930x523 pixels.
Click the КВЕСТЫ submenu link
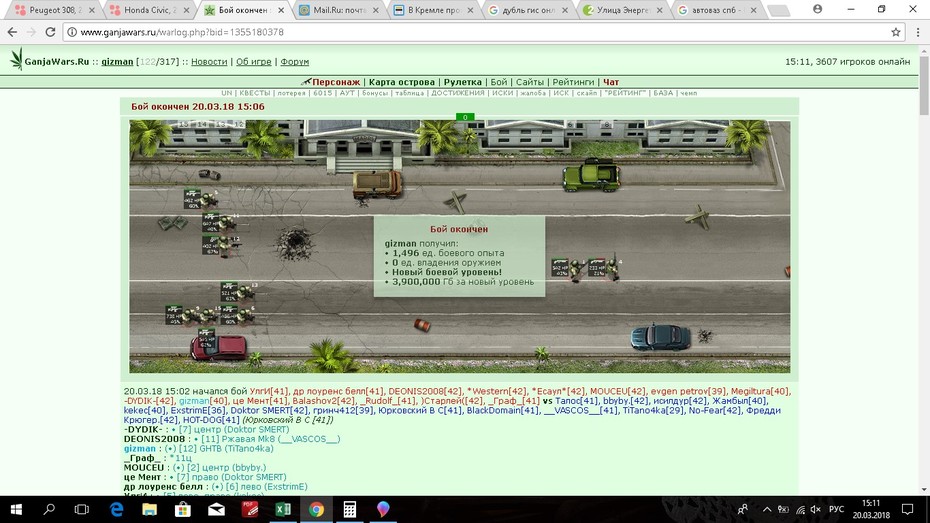(x=255, y=93)
